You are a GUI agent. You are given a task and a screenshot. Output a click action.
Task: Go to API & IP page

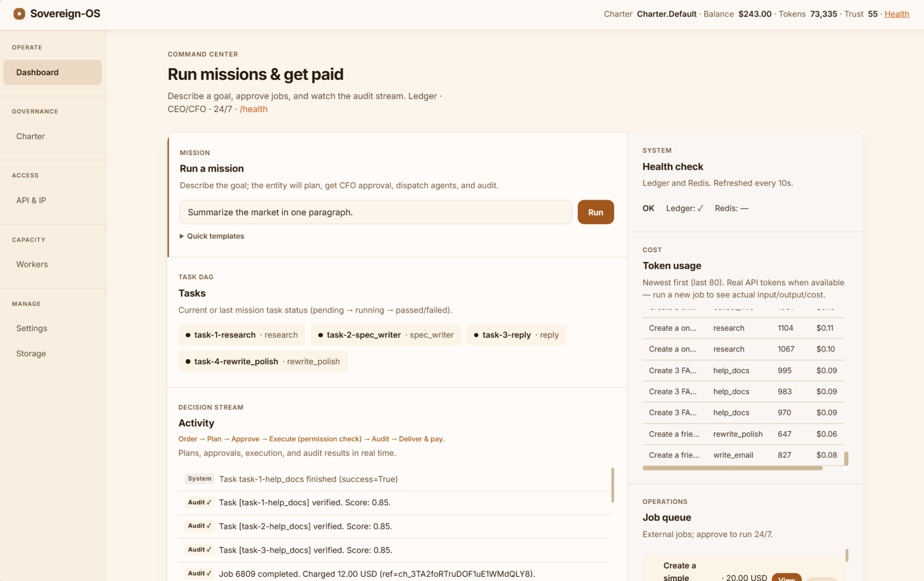pyautogui.click(x=31, y=200)
